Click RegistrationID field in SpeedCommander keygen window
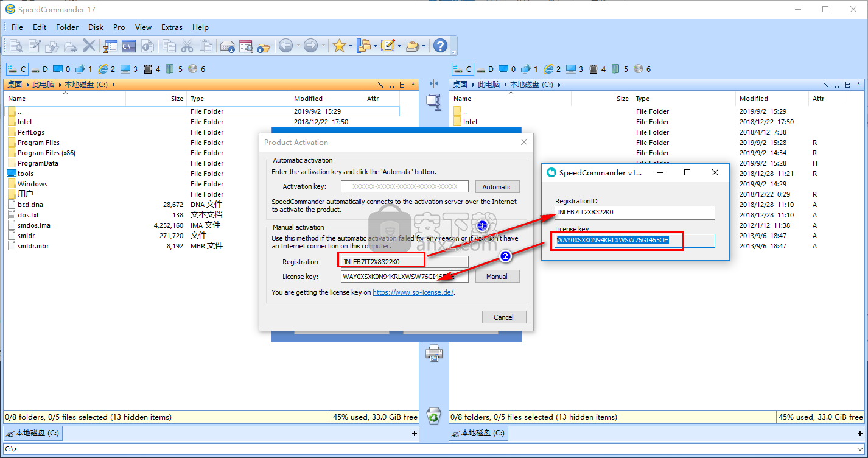The height and width of the screenshot is (458, 868). [635, 213]
